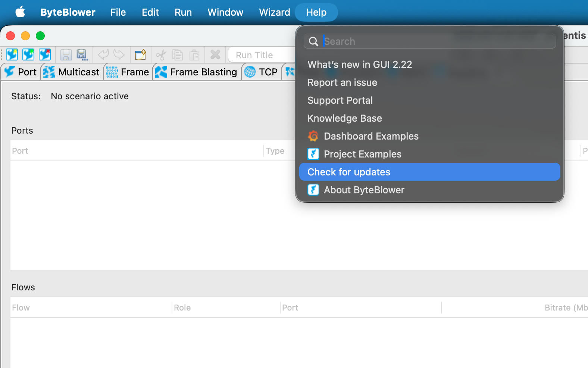Open the Knowledge Base help item
588x368 pixels.
pos(344,118)
